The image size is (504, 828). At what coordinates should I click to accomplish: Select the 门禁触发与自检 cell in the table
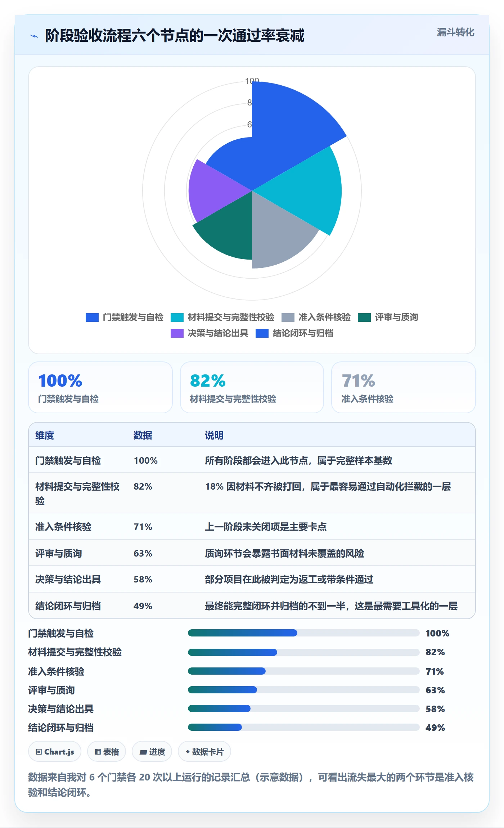tap(68, 460)
